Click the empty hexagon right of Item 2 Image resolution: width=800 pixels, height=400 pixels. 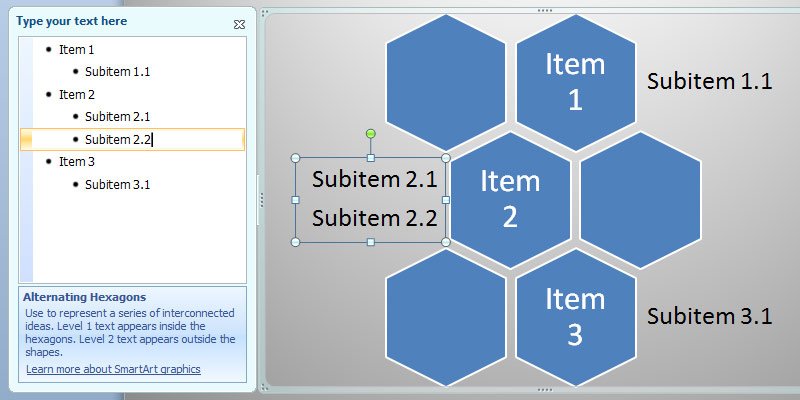640,199
